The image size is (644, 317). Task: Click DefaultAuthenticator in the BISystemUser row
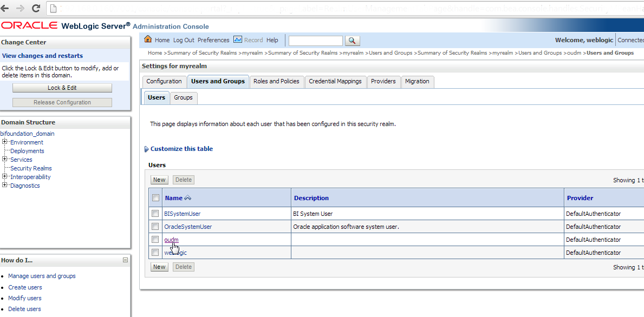click(x=593, y=214)
